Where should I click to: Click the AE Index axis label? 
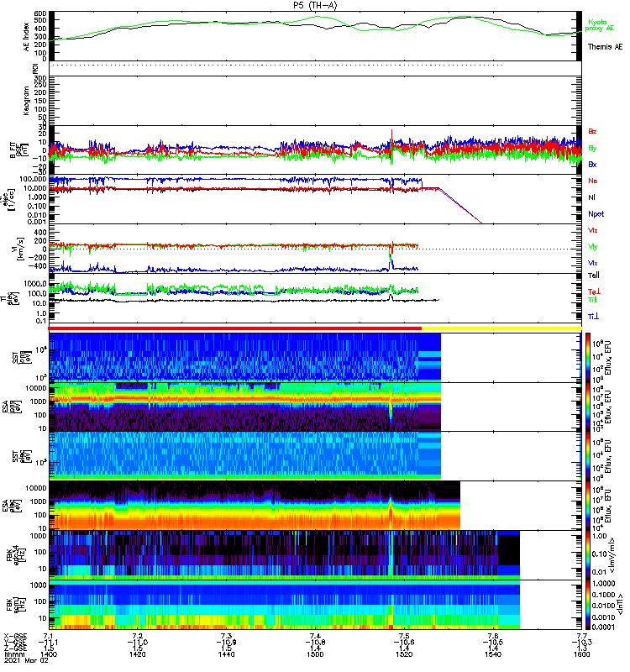click(27, 37)
